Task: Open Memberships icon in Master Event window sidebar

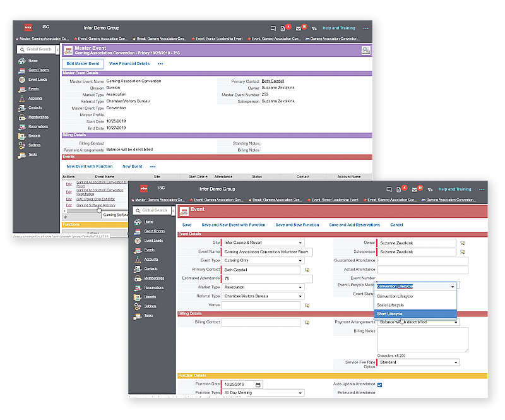Action: (x=22, y=117)
